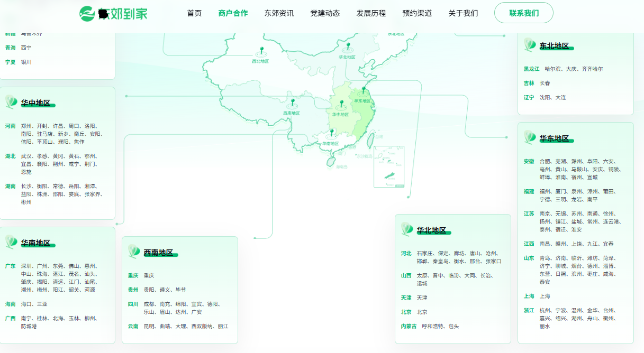The height and width of the screenshot is (353, 644).
Task: Click the 联系我们 button
Action: [523, 13]
